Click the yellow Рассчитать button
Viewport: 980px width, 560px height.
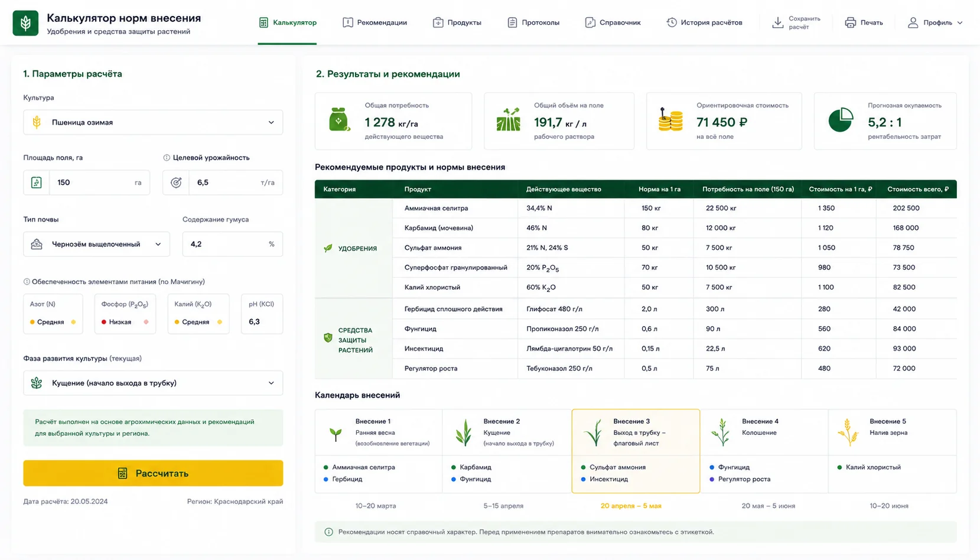tap(153, 473)
